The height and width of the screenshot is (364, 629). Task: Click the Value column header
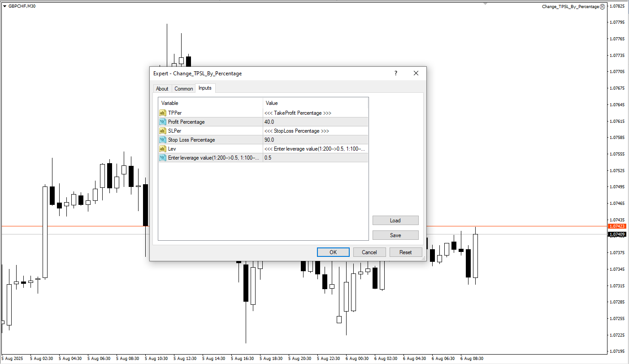pyautogui.click(x=316, y=103)
